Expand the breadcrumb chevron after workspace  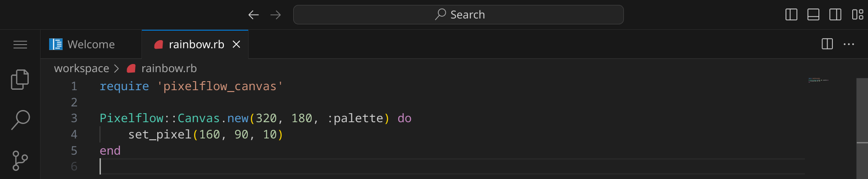coord(116,69)
